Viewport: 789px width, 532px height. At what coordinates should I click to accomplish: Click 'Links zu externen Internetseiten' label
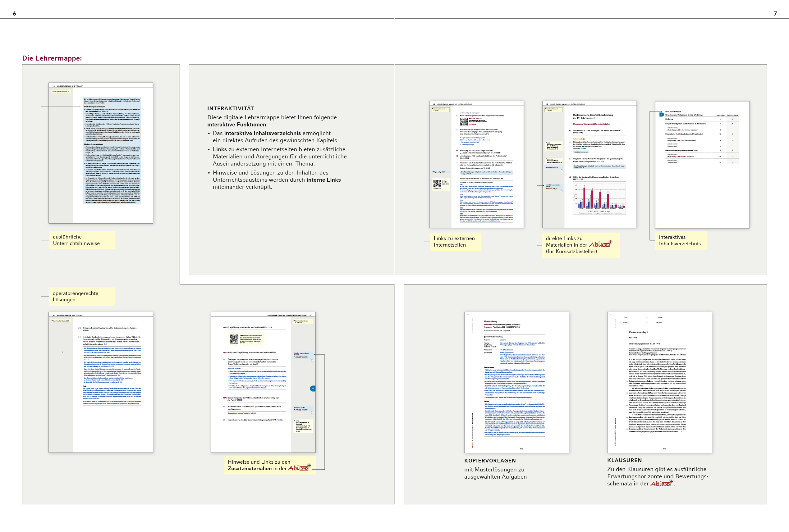455,242
